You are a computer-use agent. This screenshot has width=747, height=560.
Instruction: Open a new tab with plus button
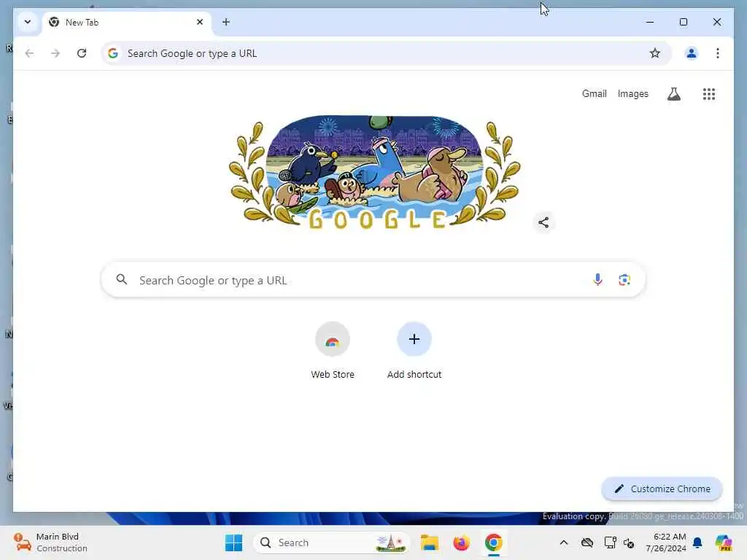[226, 22]
